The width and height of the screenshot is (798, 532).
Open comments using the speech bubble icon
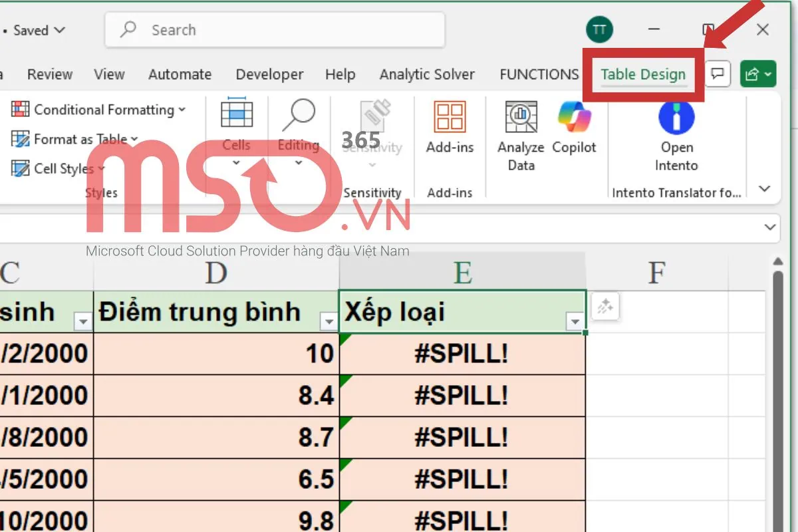pyautogui.click(x=717, y=74)
